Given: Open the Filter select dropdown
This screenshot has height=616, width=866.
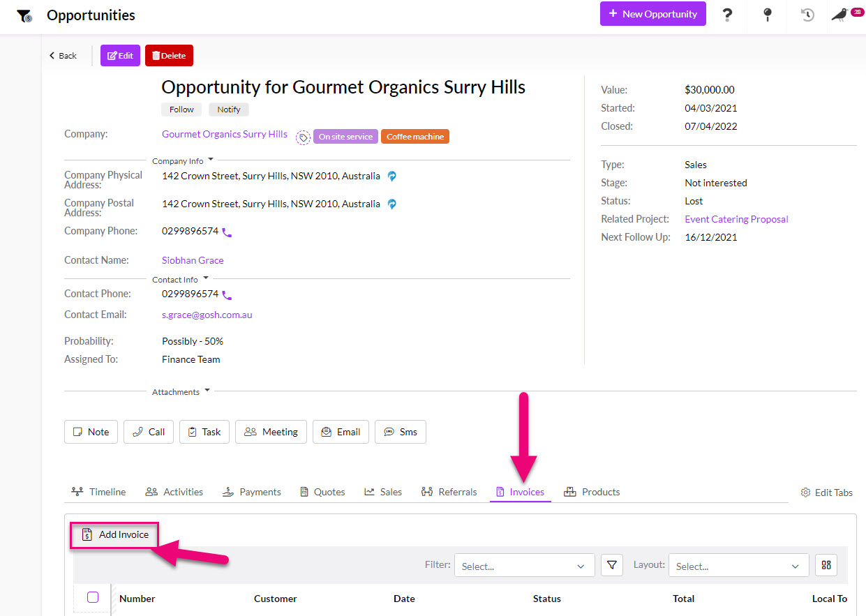Looking at the screenshot, I should point(524,566).
